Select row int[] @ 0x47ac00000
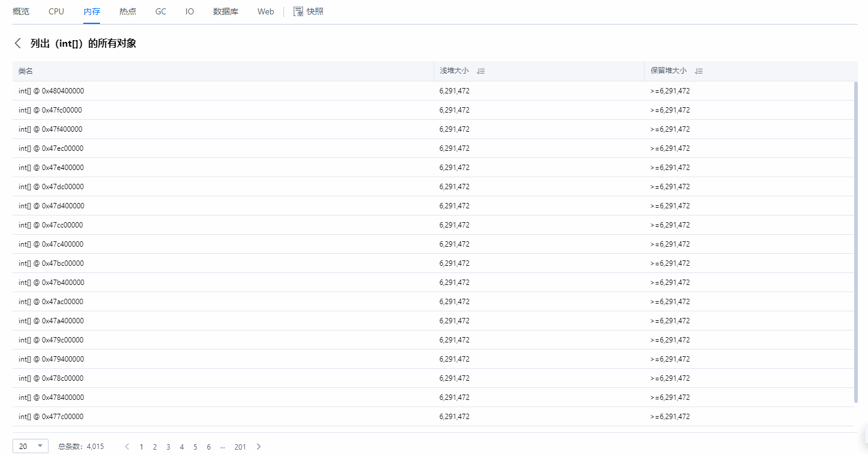Viewport: 868px width, 455px height. click(x=433, y=302)
